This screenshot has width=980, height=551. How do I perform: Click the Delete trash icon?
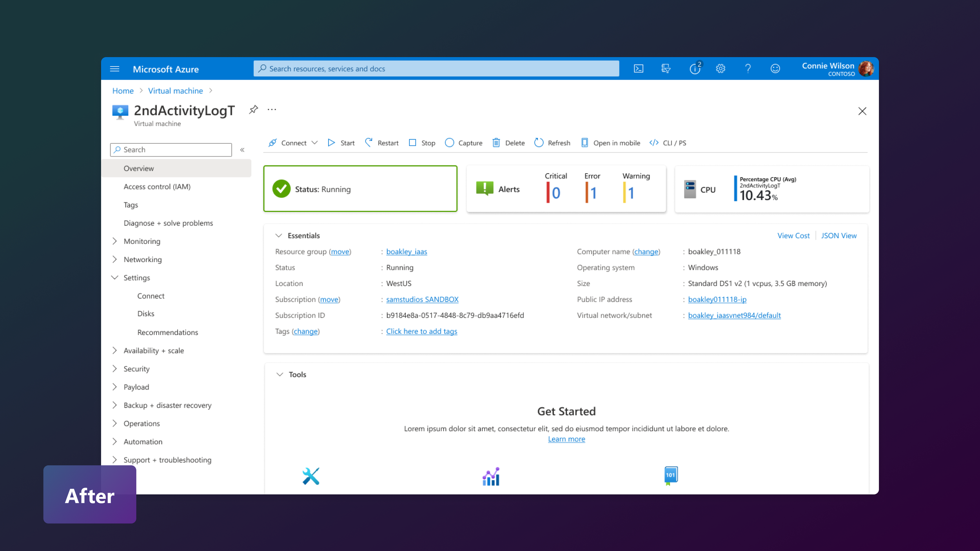[496, 143]
